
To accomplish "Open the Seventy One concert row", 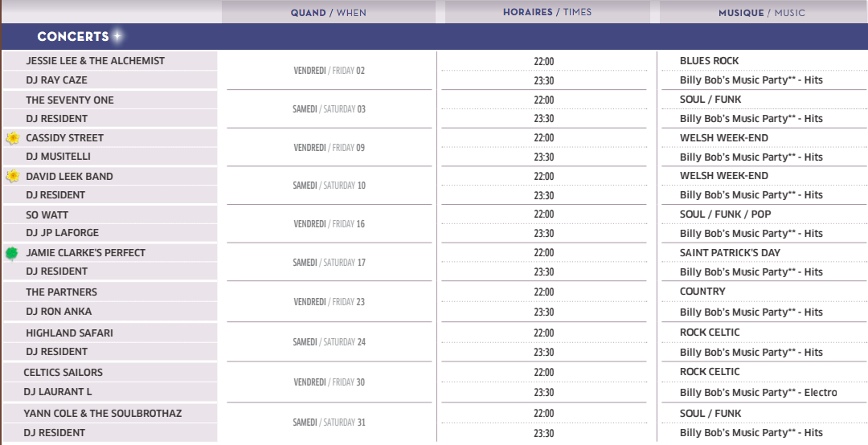I will pos(109,100).
